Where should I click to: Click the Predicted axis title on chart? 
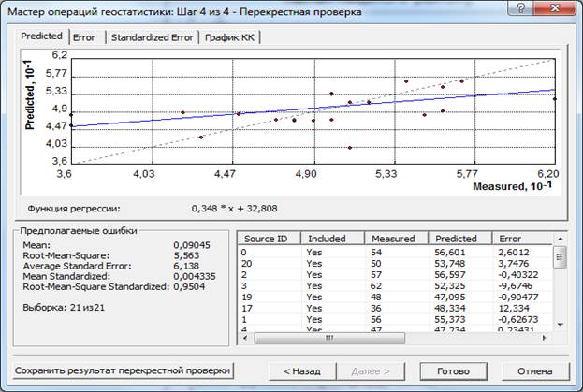point(29,95)
